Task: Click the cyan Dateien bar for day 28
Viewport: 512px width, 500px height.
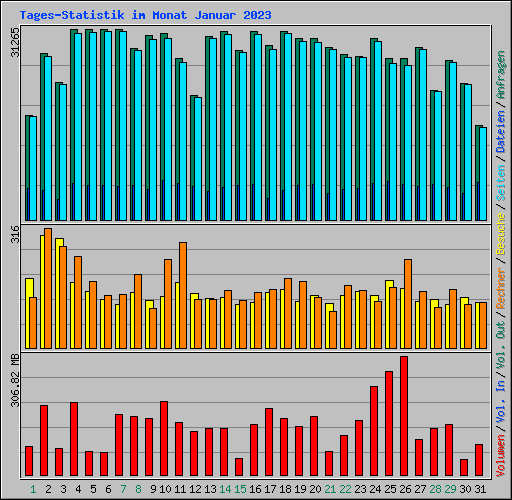Action: point(438,156)
